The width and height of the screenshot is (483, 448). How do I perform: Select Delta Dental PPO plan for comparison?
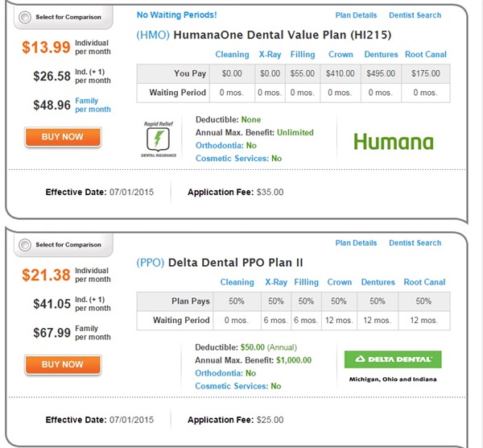[x=25, y=245]
